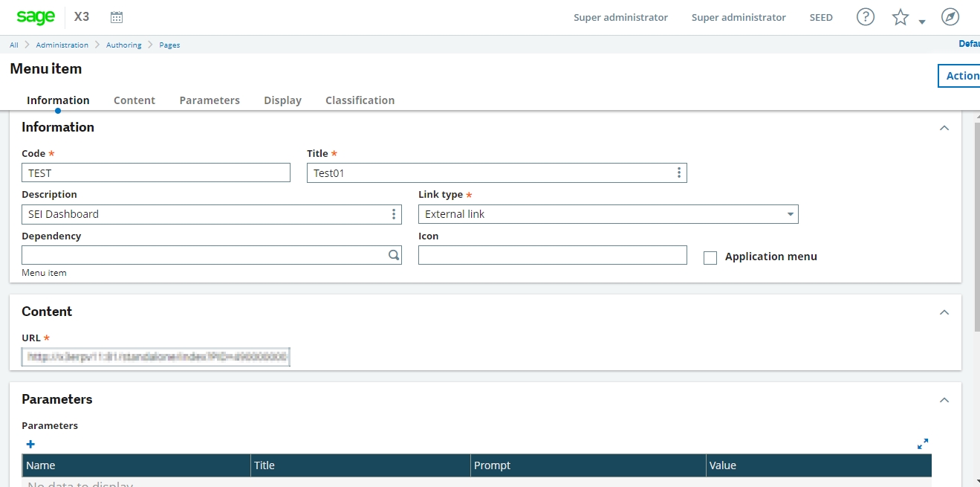Expand the Parameters grid with the diagonal arrows icon
This screenshot has height=487, width=980.
[923, 444]
